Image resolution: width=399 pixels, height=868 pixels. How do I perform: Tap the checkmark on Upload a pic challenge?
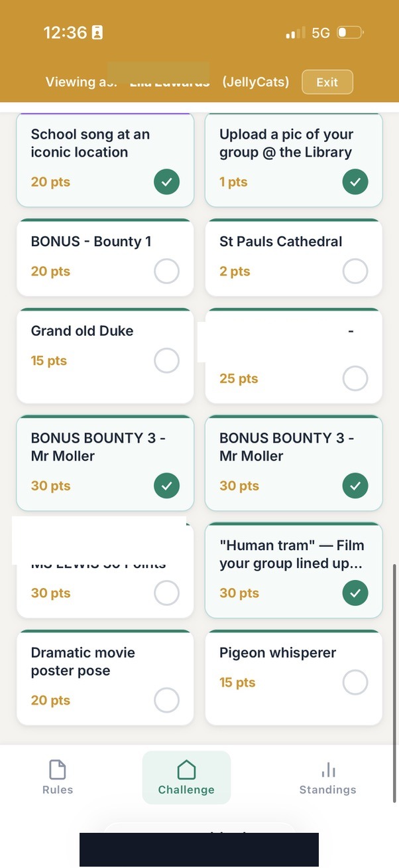click(355, 181)
